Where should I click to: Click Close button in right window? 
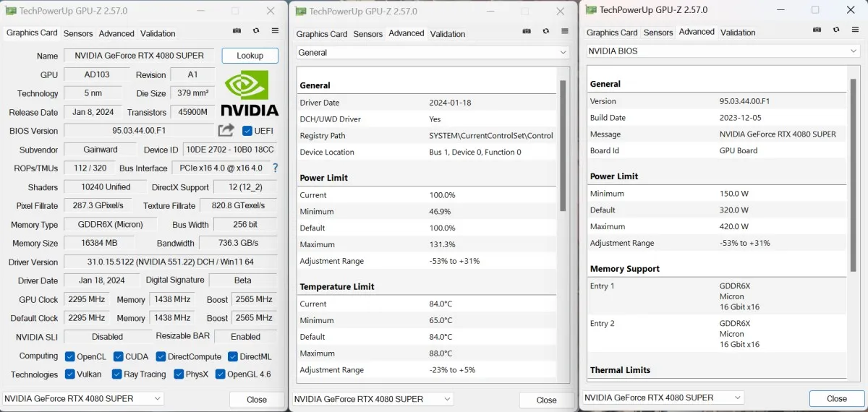point(837,398)
